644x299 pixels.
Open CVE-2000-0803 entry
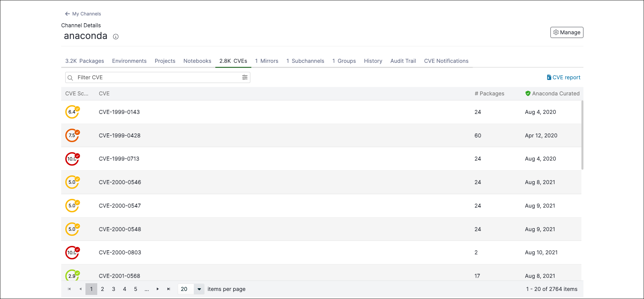(120, 252)
